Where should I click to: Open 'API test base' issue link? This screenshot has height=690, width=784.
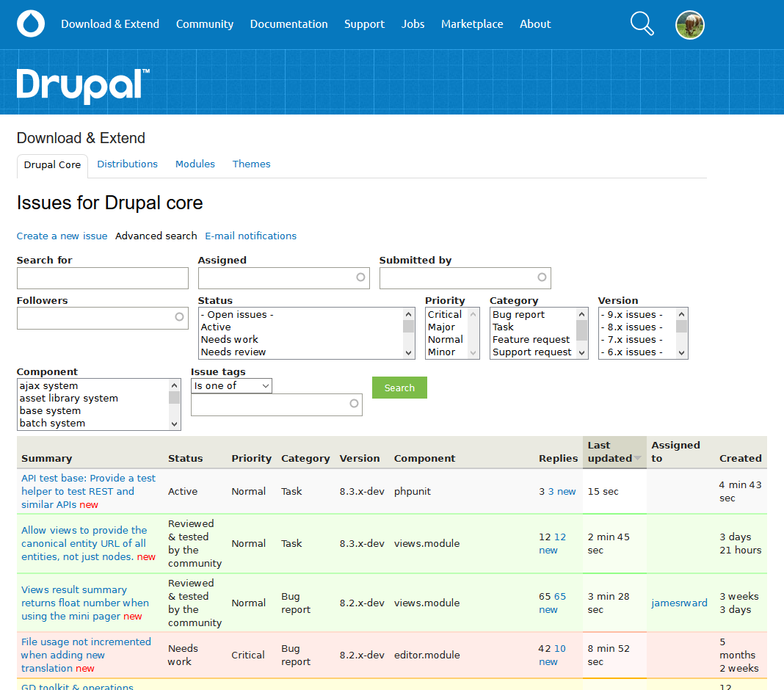point(88,491)
